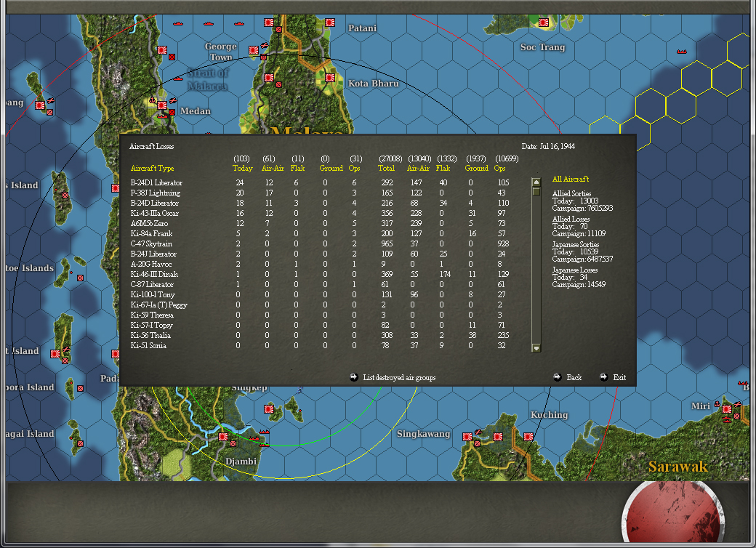Select the P-38J Lightning row

pyautogui.click(x=321, y=193)
